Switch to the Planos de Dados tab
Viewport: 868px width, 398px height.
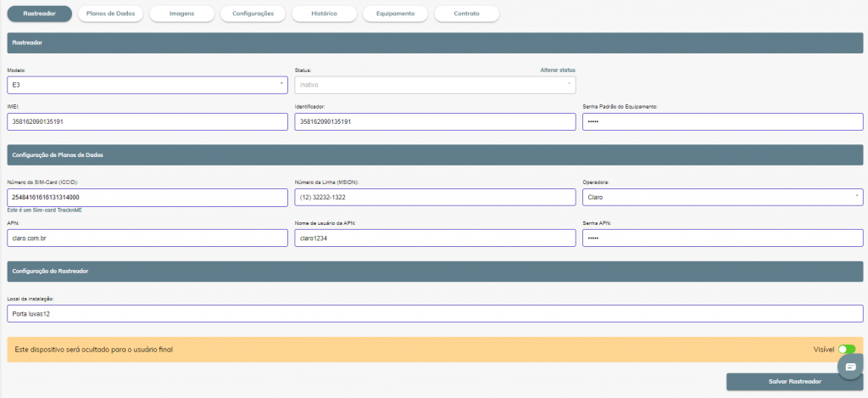click(x=111, y=14)
